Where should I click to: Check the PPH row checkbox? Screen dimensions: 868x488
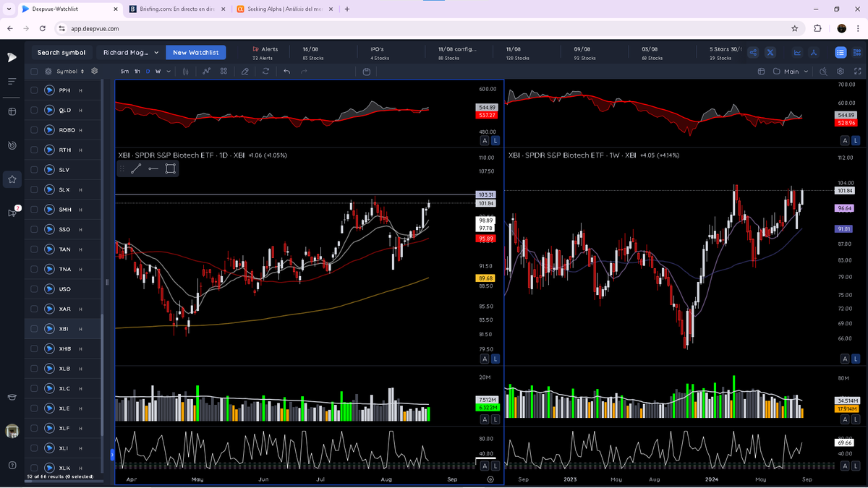click(x=34, y=90)
